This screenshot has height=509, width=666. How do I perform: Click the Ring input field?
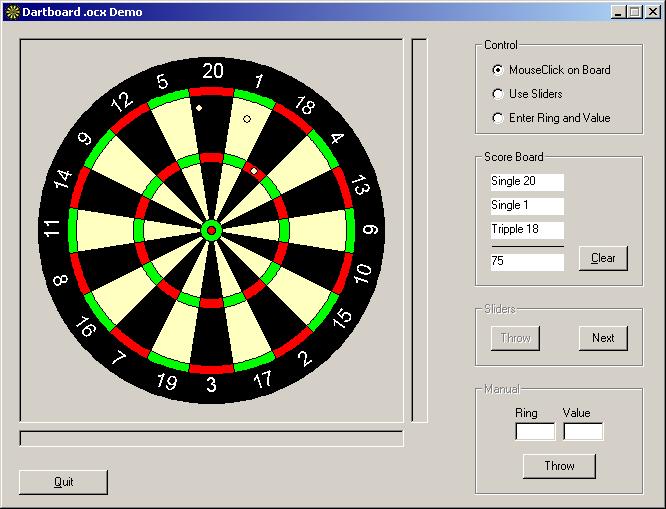click(x=535, y=431)
